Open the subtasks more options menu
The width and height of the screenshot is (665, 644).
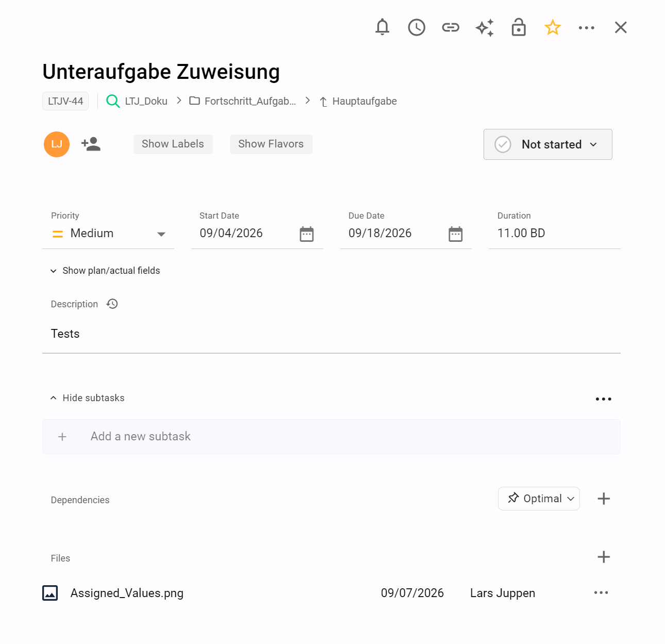604,399
